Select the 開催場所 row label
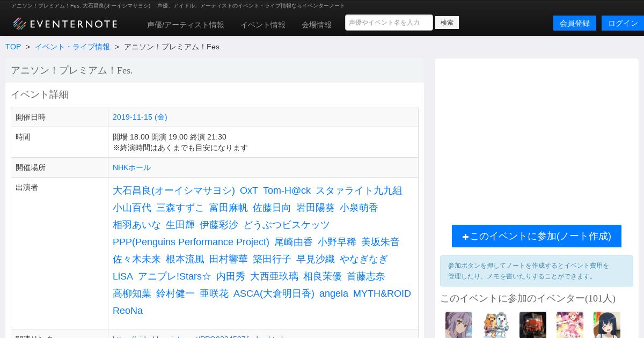The width and height of the screenshot is (644, 338). [31, 167]
